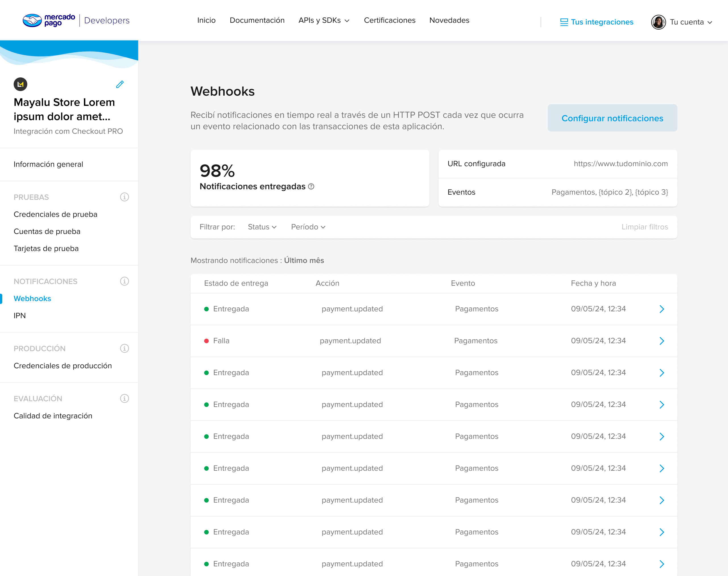The width and height of the screenshot is (728, 576).
Task: Click Configurar notificaciones button
Action: tap(612, 118)
